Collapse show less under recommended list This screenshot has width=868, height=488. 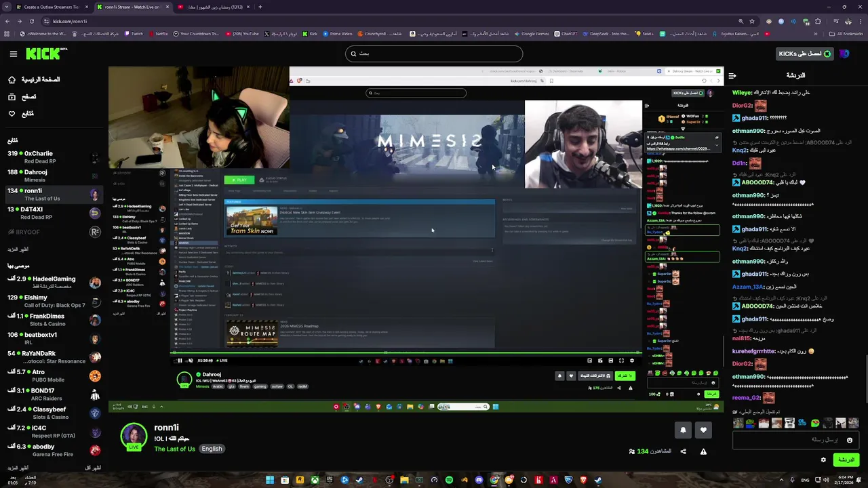[x=92, y=468]
